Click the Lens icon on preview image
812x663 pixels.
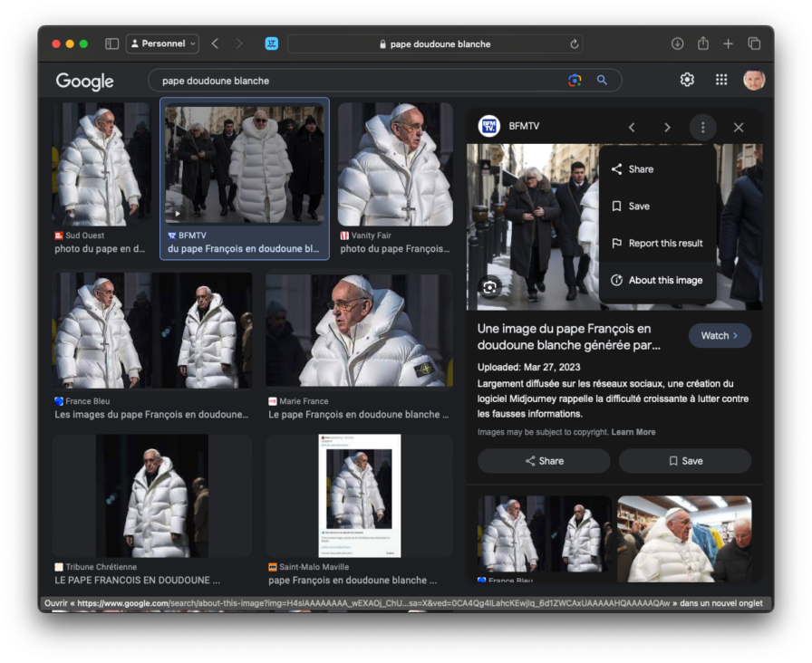(x=490, y=287)
